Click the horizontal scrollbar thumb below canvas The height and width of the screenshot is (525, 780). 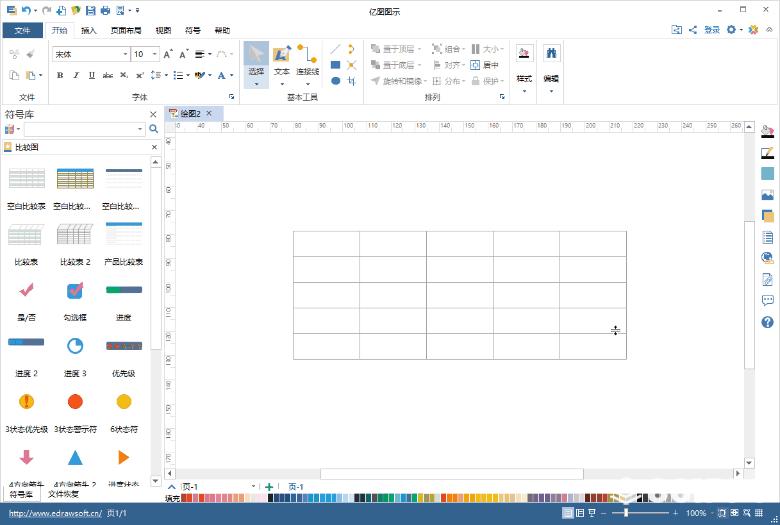[452, 473]
